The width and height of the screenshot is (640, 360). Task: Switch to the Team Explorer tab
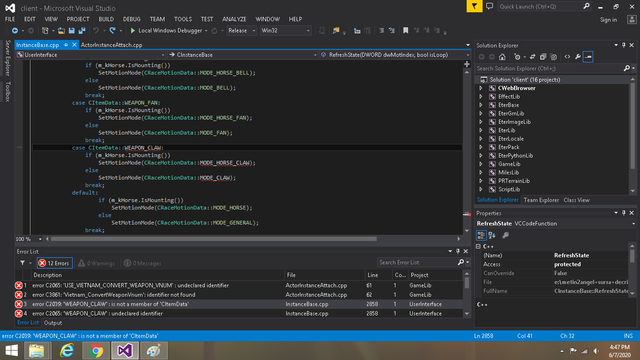pyautogui.click(x=541, y=200)
